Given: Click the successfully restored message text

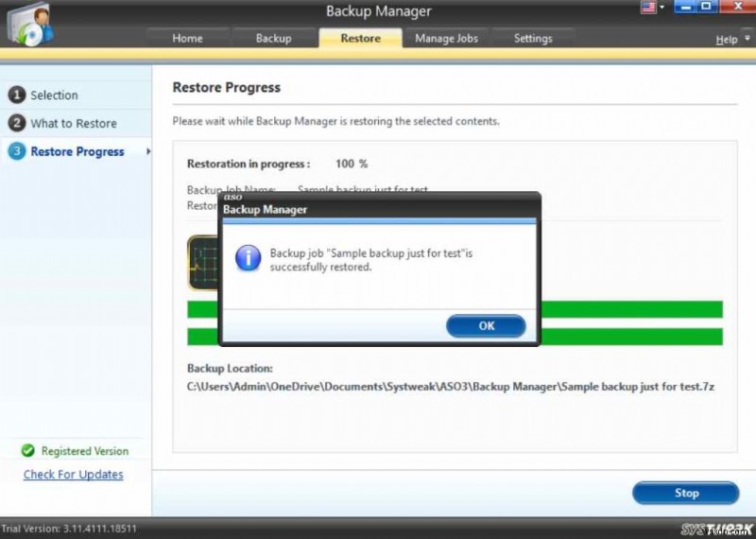Looking at the screenshot, I should [x=370, y=260].
